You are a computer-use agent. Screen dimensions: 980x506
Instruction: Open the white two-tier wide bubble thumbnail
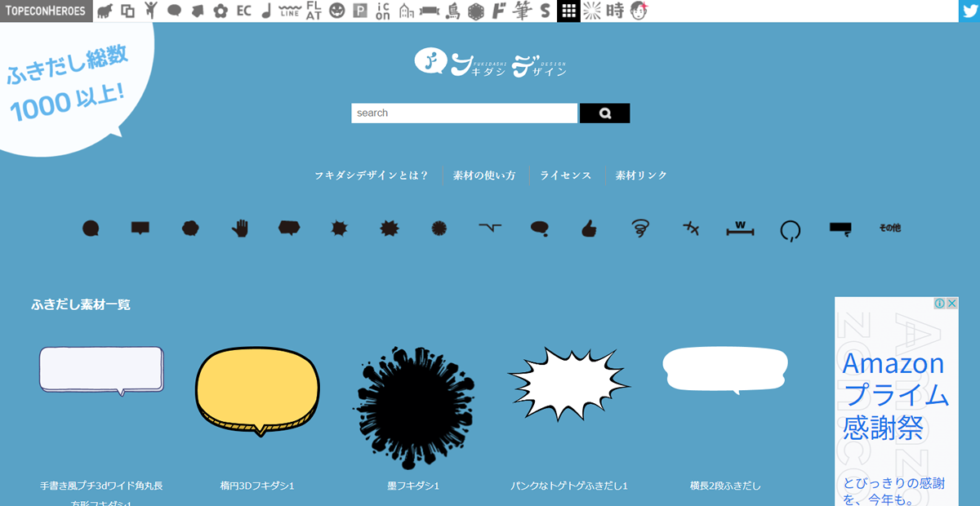click(x=725, y=370)
